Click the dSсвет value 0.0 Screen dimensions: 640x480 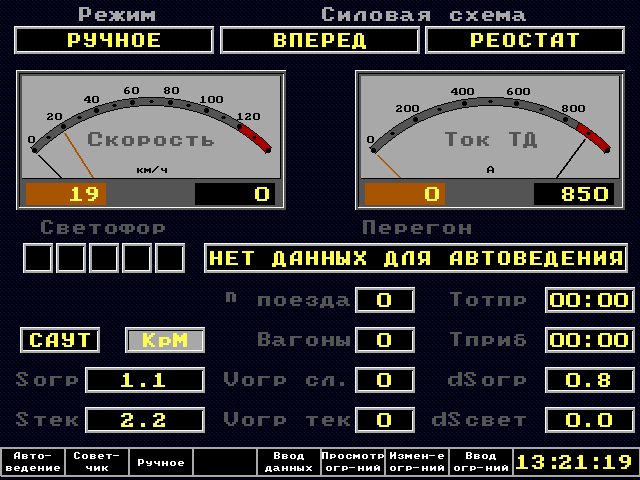tap(590, 420)
